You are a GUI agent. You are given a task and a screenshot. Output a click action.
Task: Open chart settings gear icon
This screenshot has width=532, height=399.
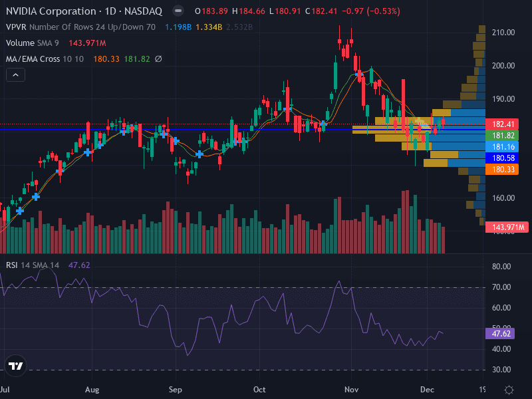509,390
